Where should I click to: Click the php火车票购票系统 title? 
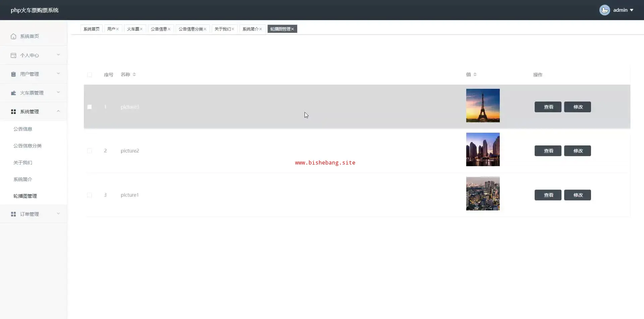pos(35,10)
